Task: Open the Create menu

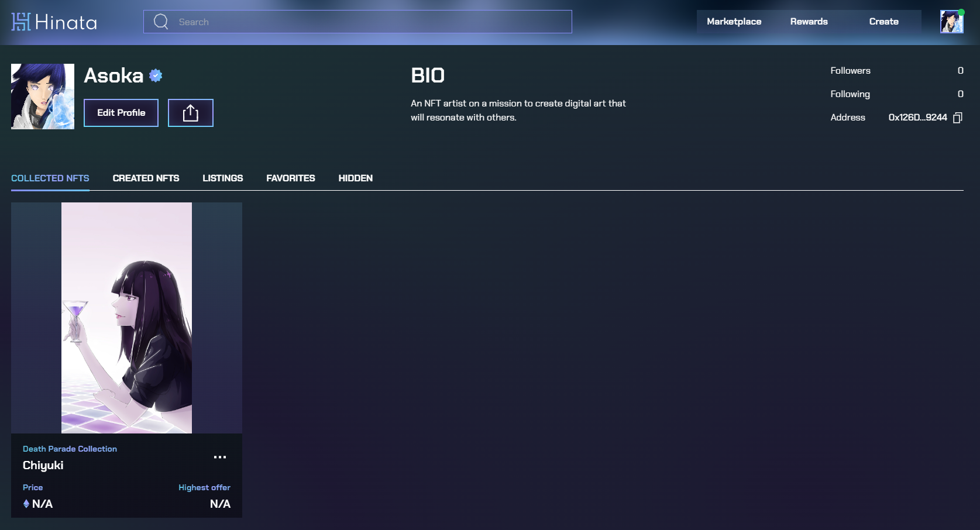Action: pos(883,22)
